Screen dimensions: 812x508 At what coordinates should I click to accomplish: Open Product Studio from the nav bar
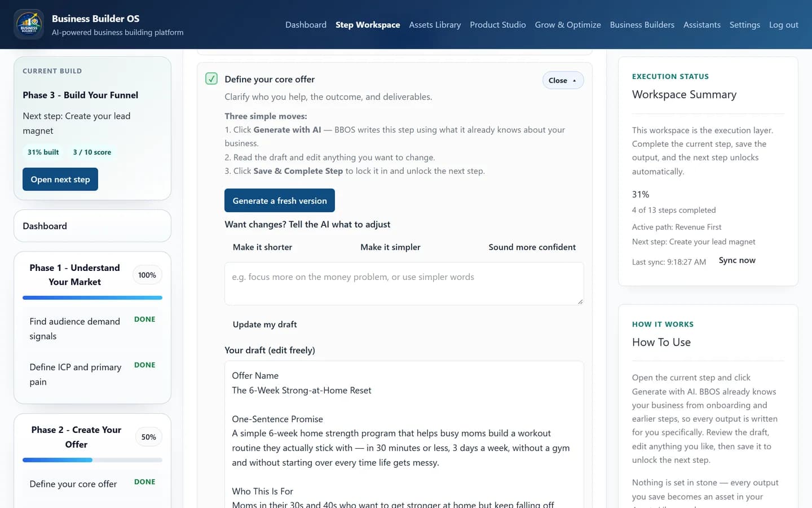tap(498, 25)
